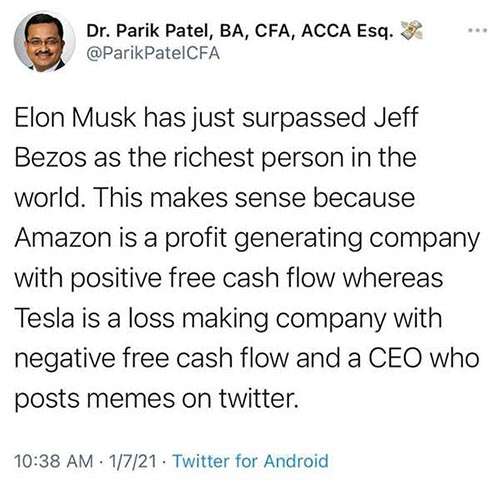Click the word CEO in the tweet
Viewport: 500px width, 481px height.
[x=396, y=358]
